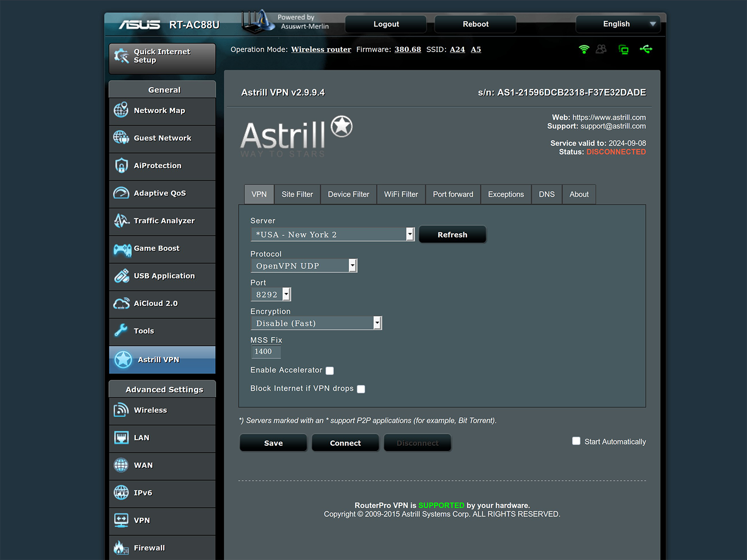Click the firmware version 380.68 link
Image resolution: width=747 pixels, height=560 pixels.
(408, 49)
